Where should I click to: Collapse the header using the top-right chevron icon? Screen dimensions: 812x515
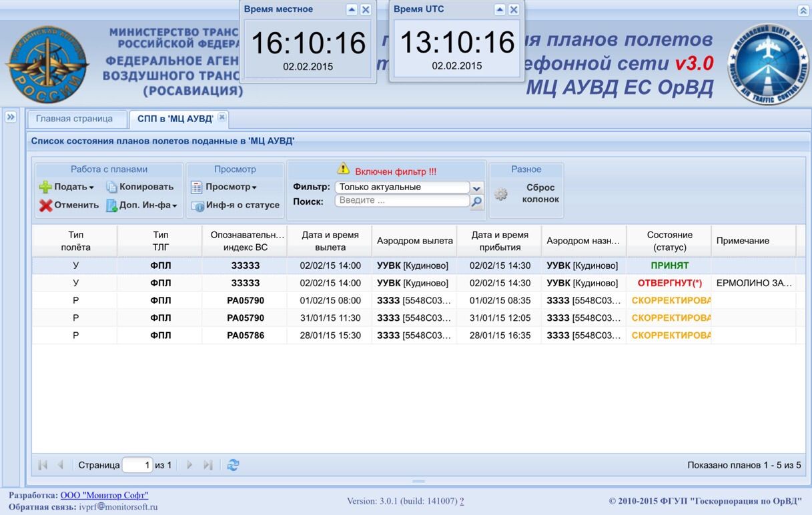click(803, 10)
